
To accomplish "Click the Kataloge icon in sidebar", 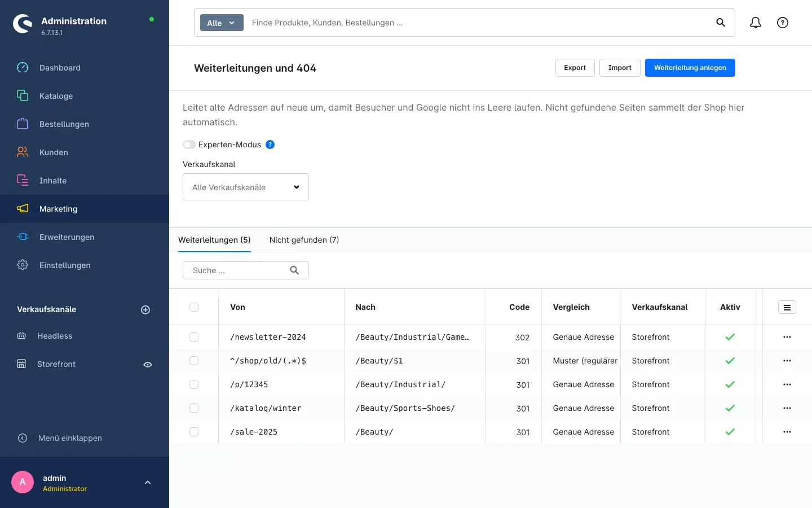I will (x=23, y=96).
